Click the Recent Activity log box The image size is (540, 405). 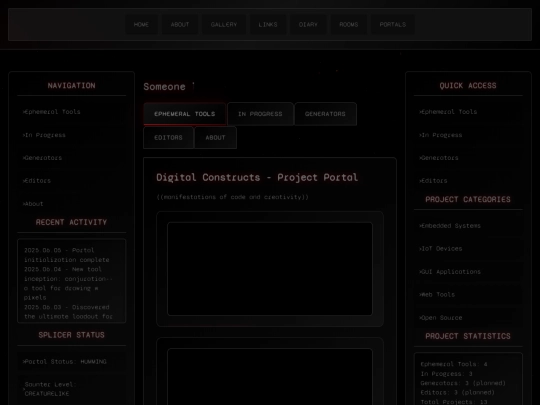[x=72, y=281]
